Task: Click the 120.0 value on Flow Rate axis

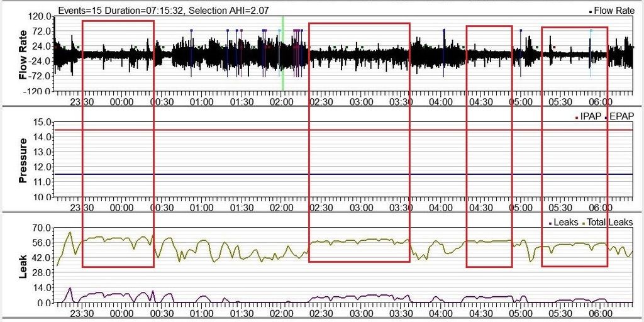Action: point(40,16)
